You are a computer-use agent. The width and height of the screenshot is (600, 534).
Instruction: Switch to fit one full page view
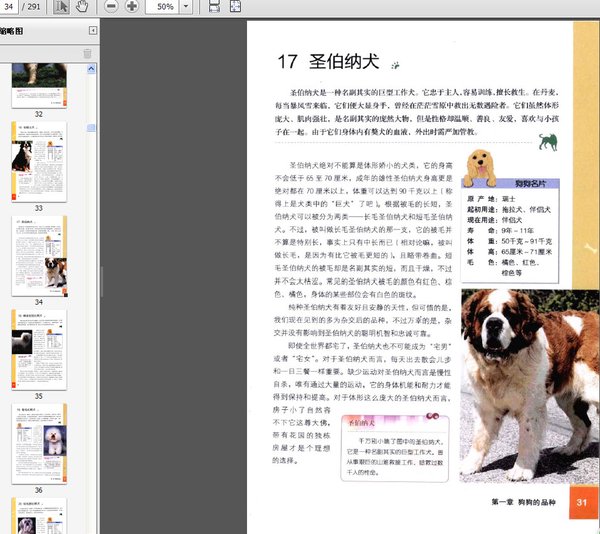click(235, 7)
